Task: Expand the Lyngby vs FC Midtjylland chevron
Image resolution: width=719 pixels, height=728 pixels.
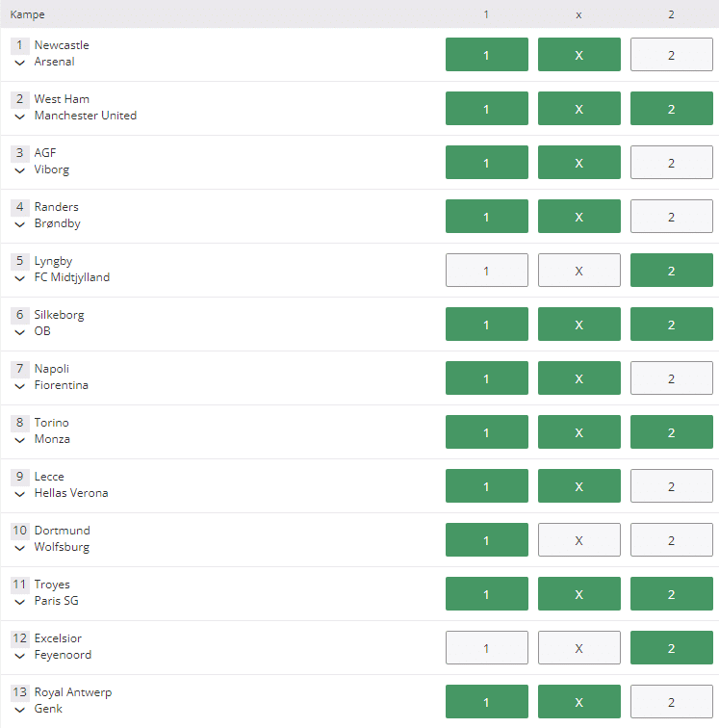Action: click(x=19, y=278)
